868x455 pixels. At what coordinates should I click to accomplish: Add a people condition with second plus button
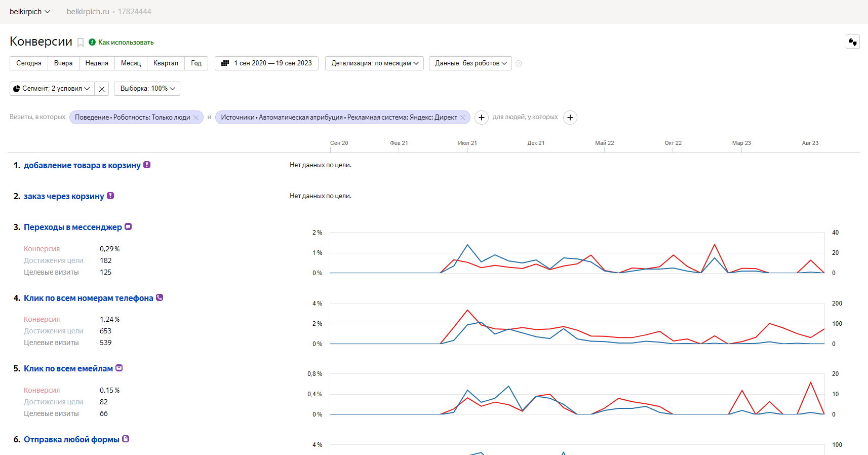570,118
